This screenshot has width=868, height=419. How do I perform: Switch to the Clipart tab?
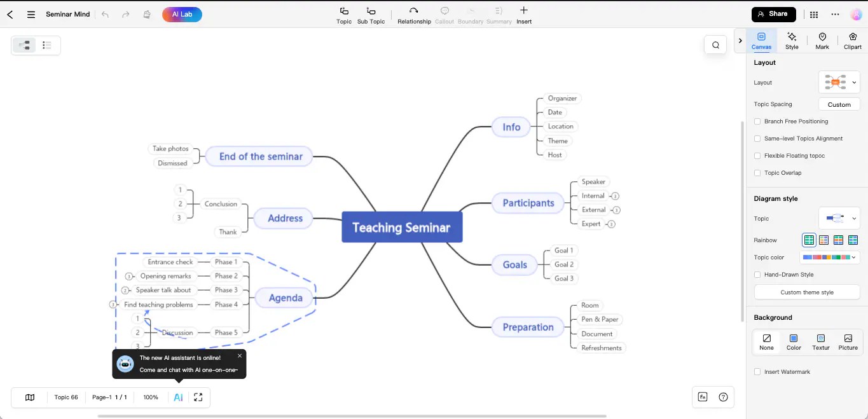click(853, 41)
